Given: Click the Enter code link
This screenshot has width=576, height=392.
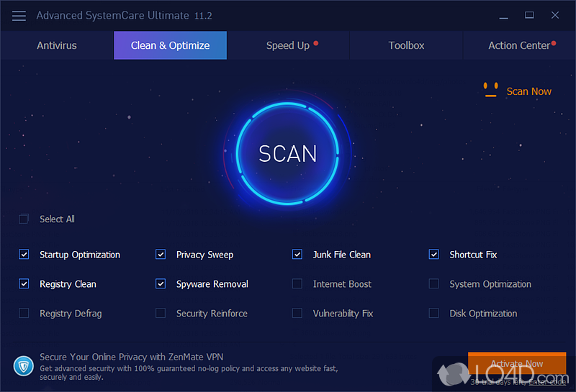Looking at the screenshot, I should point(547,383).
